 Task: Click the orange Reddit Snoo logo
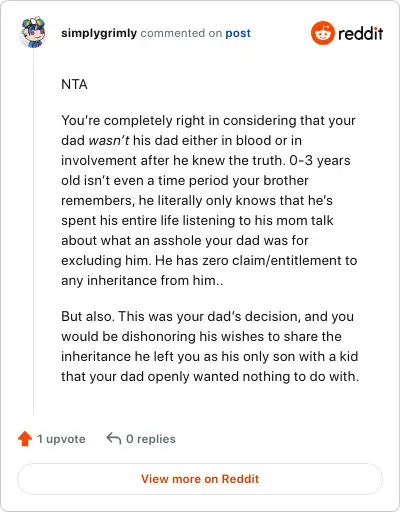pyautogui.click(x=322, y=33)
